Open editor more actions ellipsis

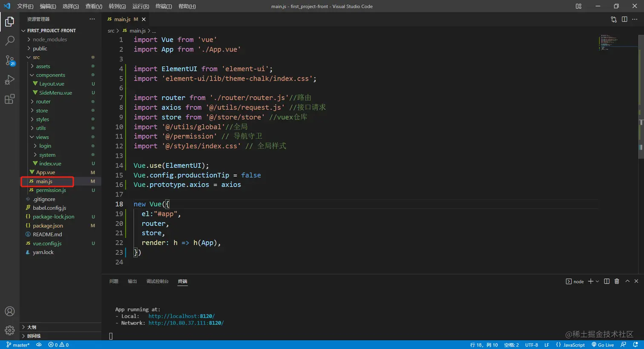coord(635,19)
